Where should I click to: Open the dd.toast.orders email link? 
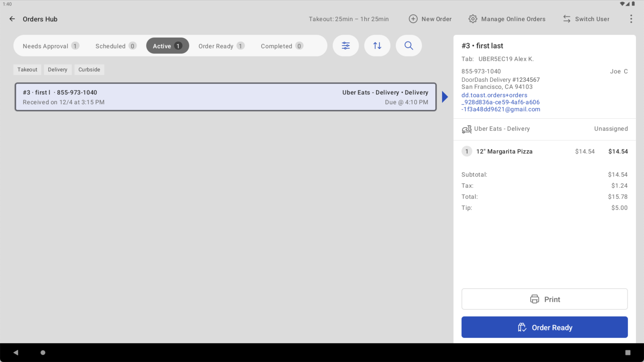500,102
